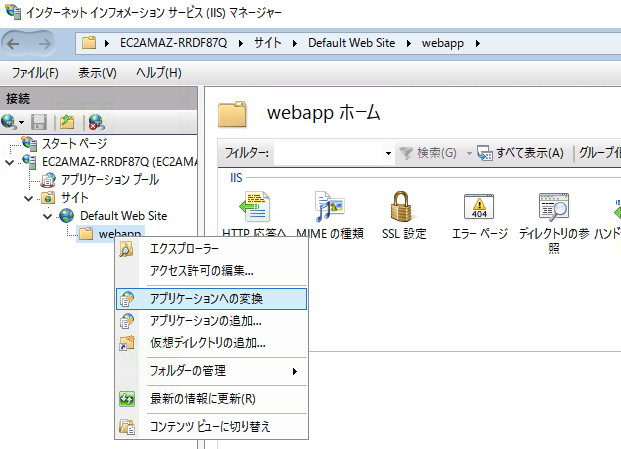
Task: Open the ファイル(F) menu
Action: click(x=35, y=73)
